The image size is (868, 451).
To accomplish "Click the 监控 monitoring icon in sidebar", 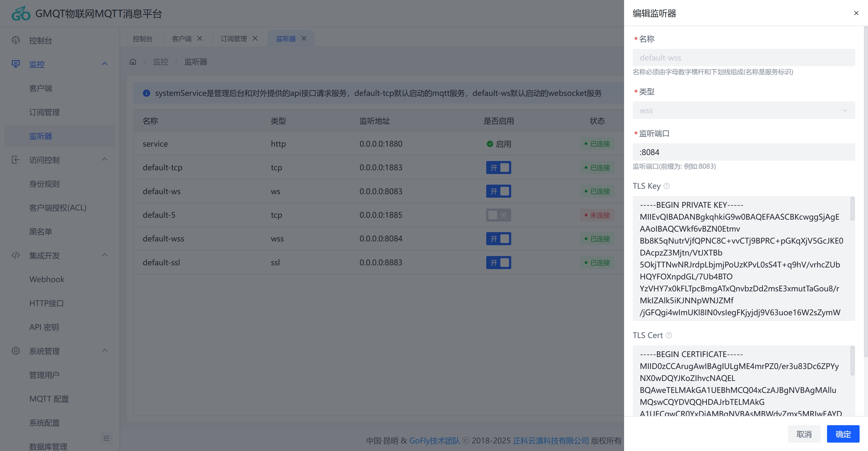I will coord(15,64).
